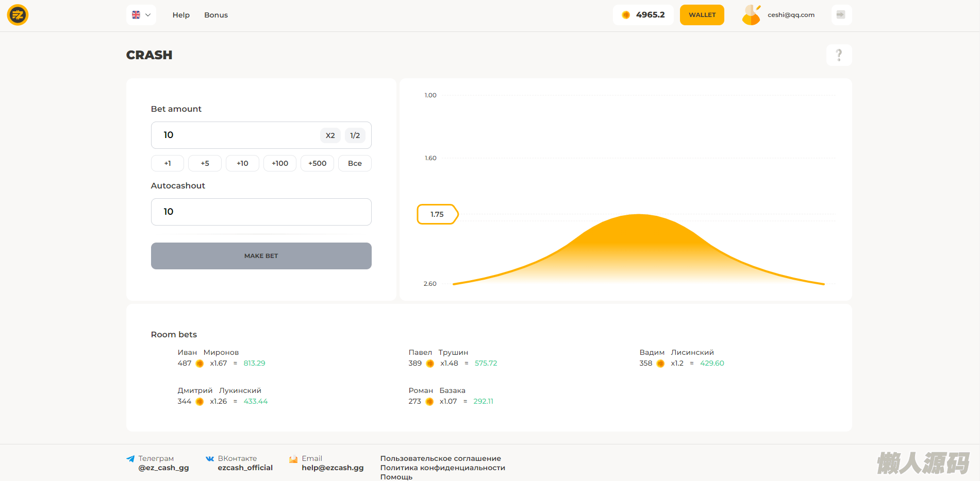Open the Telegram @ez_cash_gg link
Viewport: 980px width, 481px height.
click(x=163, y=468)
